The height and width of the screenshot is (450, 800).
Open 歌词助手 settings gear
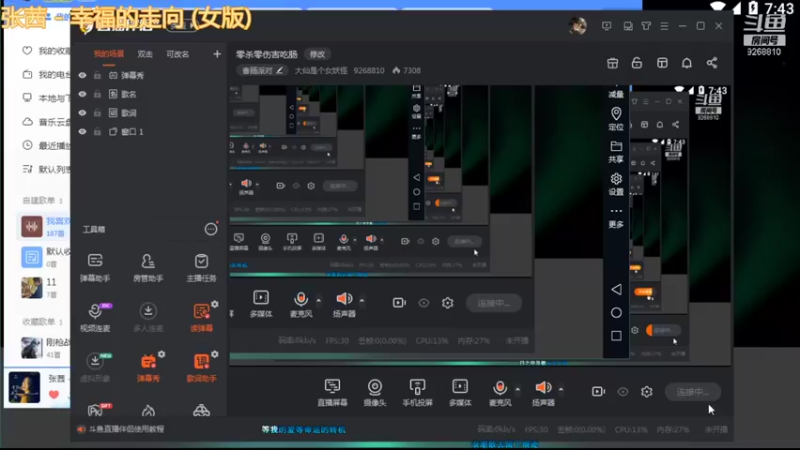pyautogui.click(x=215, y=354)
